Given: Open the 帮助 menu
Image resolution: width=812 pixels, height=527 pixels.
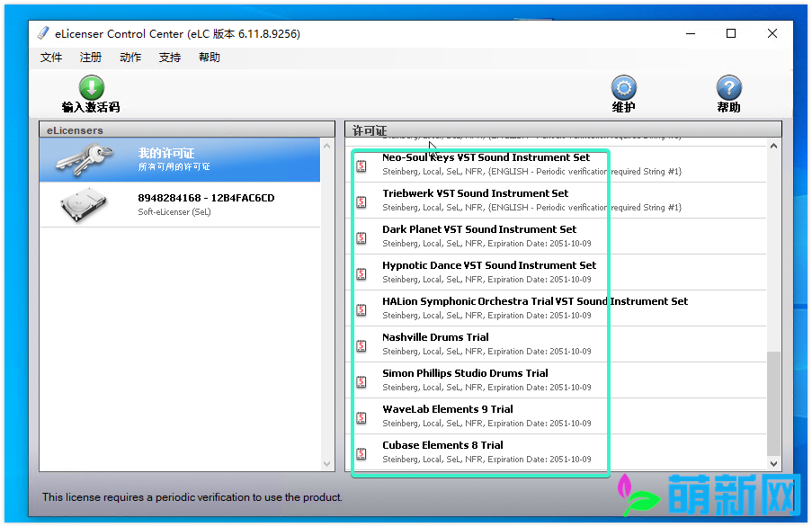Looking at the screenshot, I should (210, 58).
